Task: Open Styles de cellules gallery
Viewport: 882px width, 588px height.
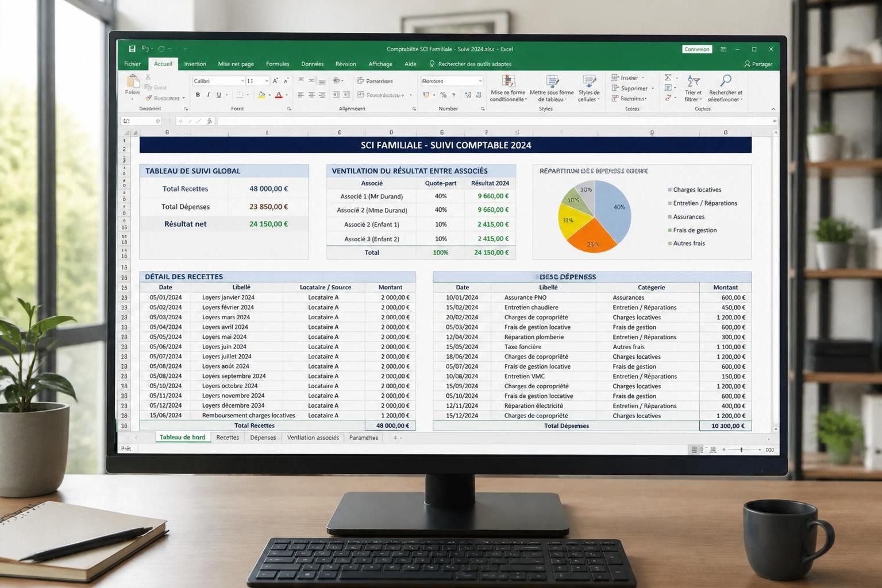Action: coord(589,88)
